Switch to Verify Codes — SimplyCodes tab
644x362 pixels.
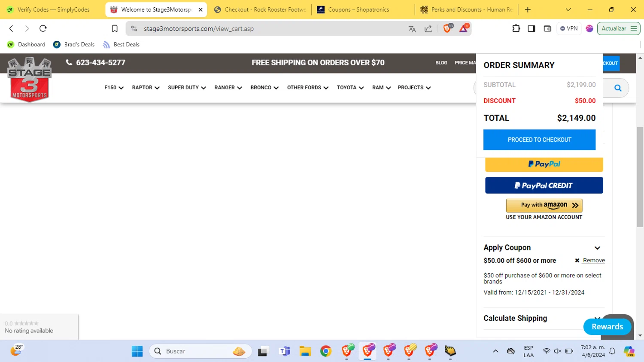tap(53, 9)
